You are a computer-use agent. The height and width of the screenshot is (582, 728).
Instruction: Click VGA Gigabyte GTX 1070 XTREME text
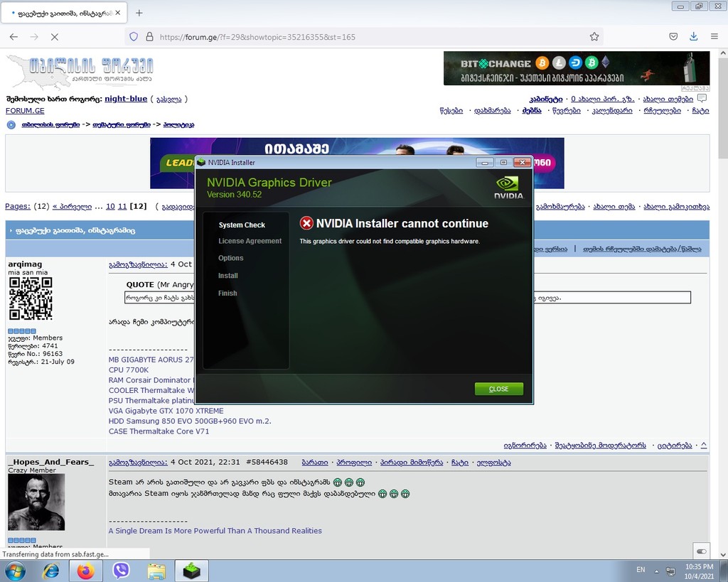tap(166, 411)
